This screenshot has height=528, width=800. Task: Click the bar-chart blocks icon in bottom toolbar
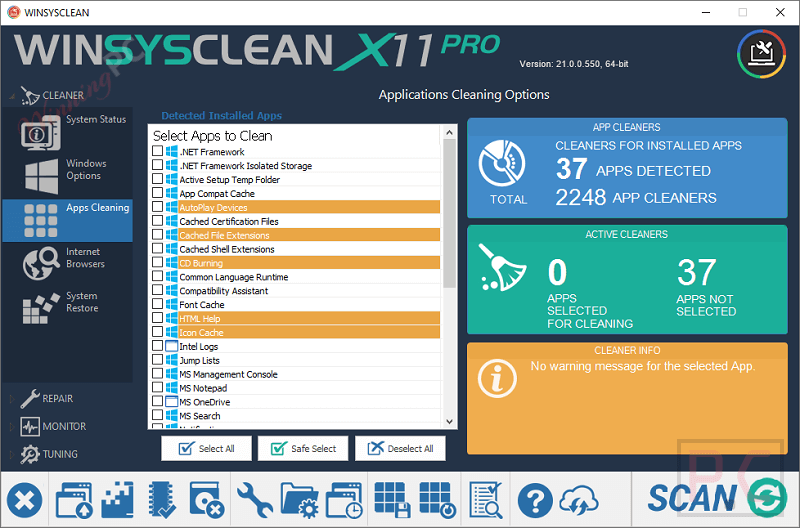[118, 500]
